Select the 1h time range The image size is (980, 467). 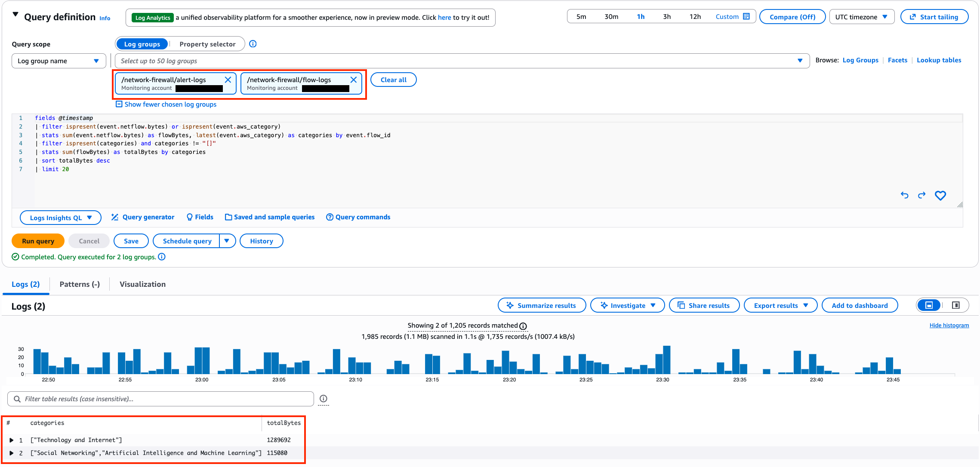[x=641, y=17]
